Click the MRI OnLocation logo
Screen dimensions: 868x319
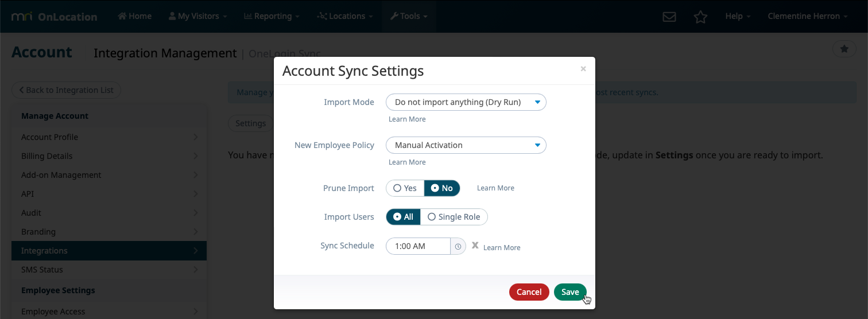click(x=55, y=17)
